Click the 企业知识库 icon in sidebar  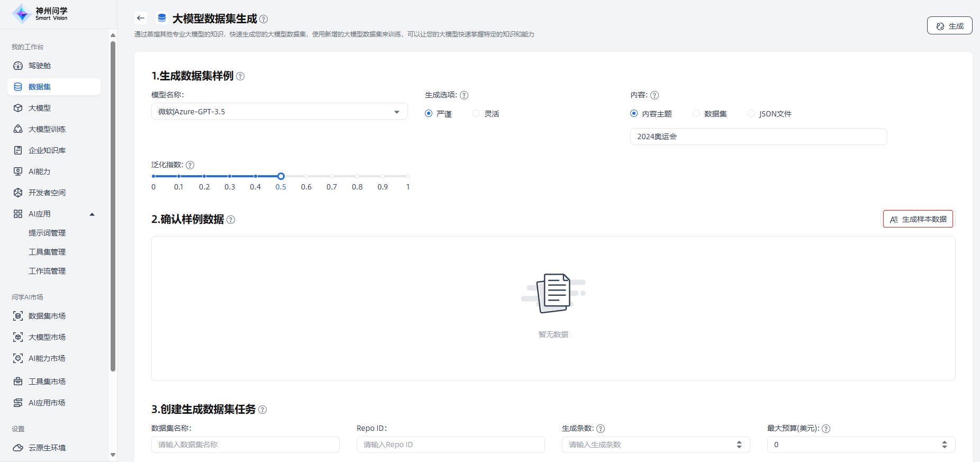(18, 150)
